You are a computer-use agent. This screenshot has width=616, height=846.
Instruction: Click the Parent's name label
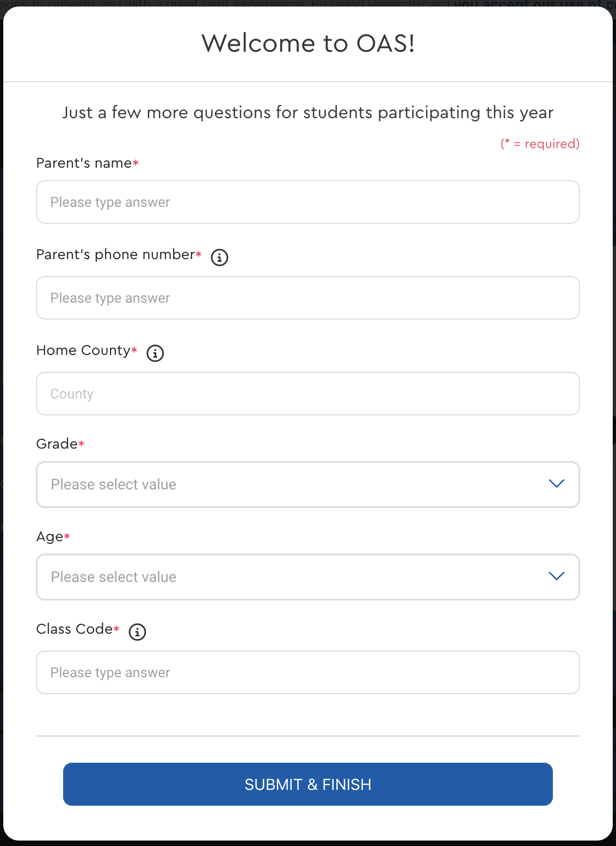pos(84,163)
